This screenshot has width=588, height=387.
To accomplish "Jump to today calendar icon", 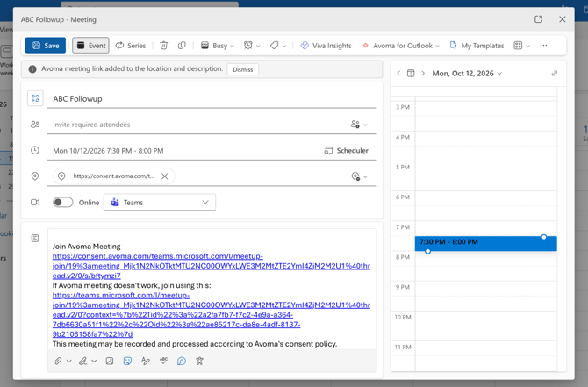I will click(411, 73).
